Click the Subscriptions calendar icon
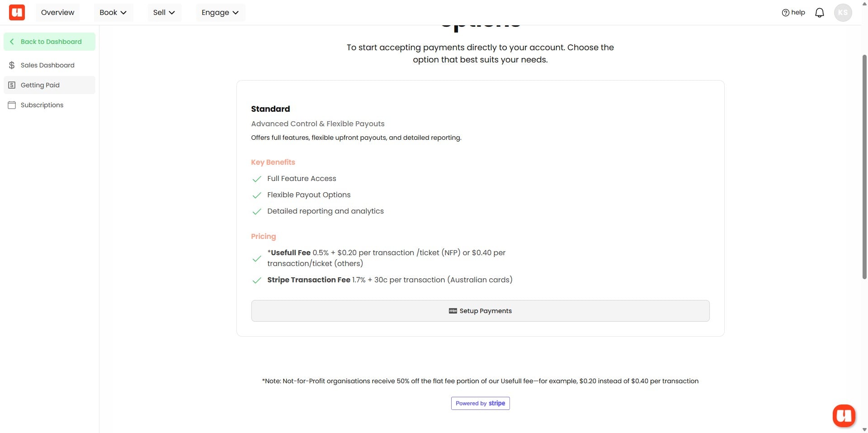The height and width of the screenshot is (433, 868). coord(12,105)
